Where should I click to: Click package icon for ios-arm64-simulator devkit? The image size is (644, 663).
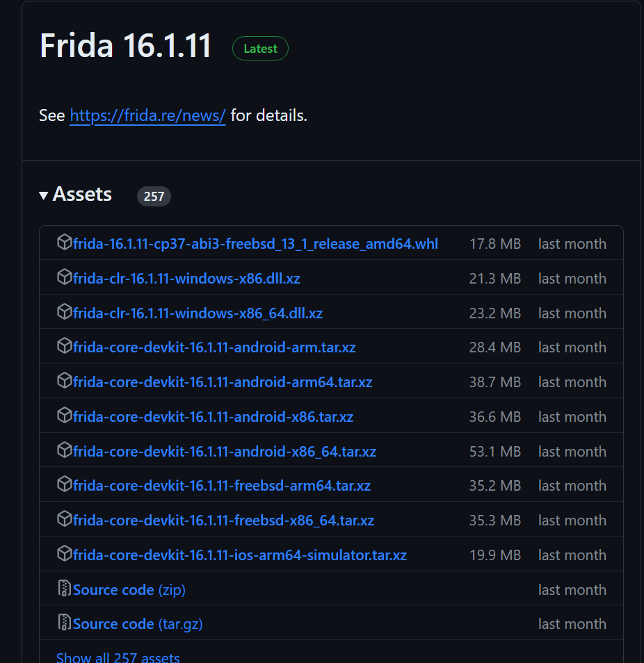64,553
